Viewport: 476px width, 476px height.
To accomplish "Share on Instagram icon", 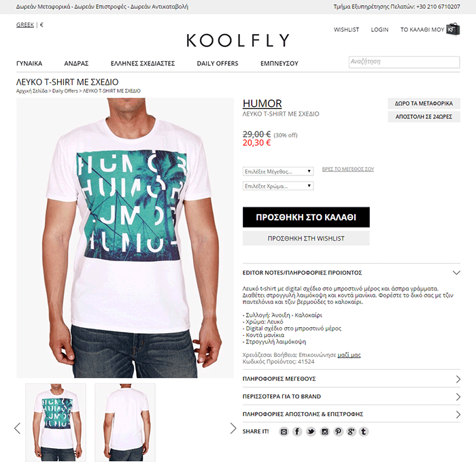I will [324, 431].
